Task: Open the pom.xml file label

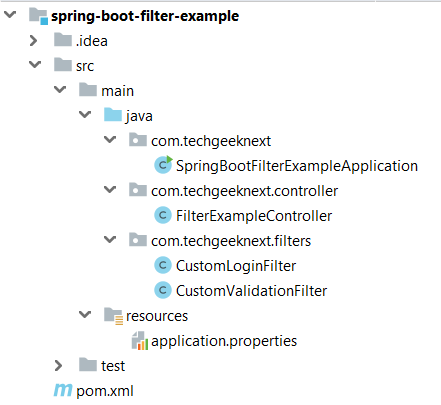Action: (105, 391)
